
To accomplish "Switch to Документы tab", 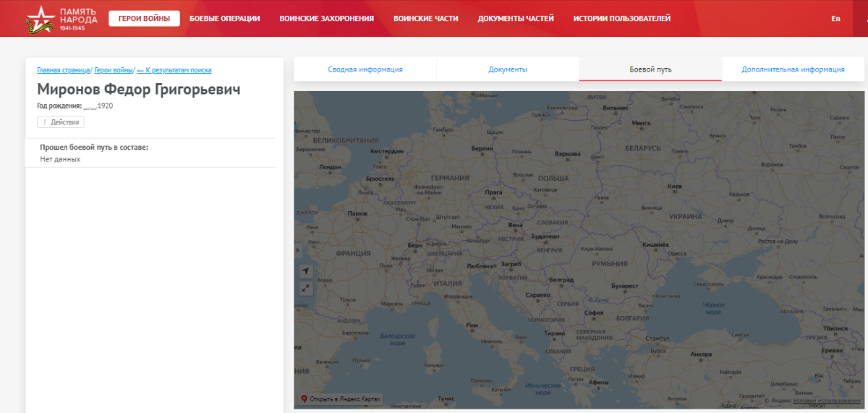I will click(508, 69).
